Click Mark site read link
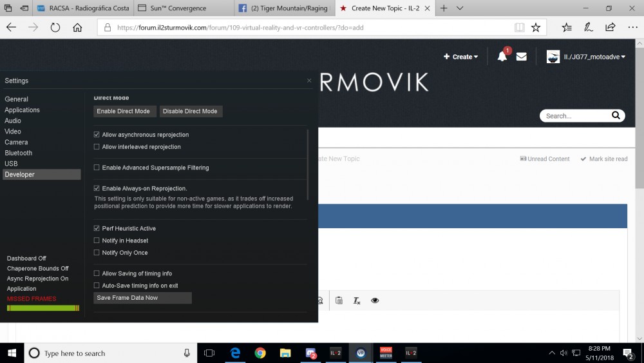 tap(604, 159)
